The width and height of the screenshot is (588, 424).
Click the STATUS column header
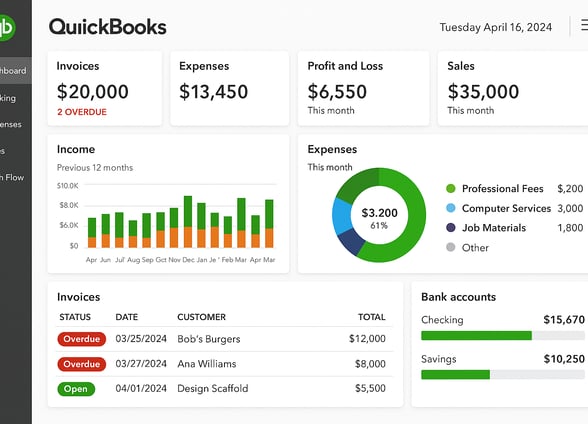click(75, 317)
